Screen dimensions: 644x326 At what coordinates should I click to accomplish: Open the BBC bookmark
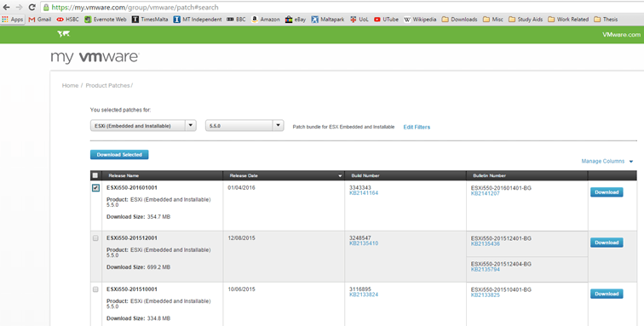[236, 20]
